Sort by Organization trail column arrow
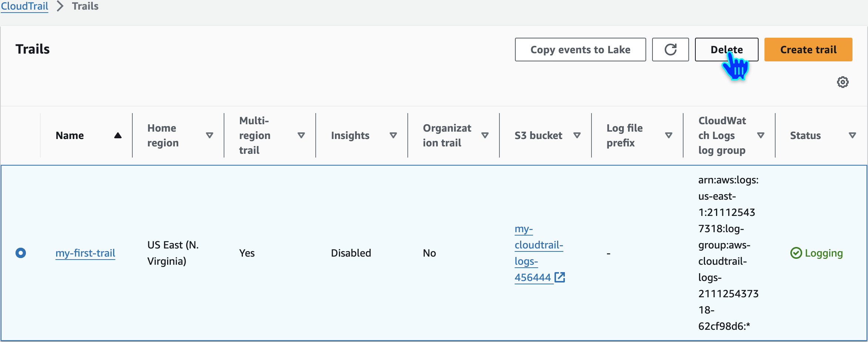The image size is (868, 342). pyautogui.click(x=485, y=135)
